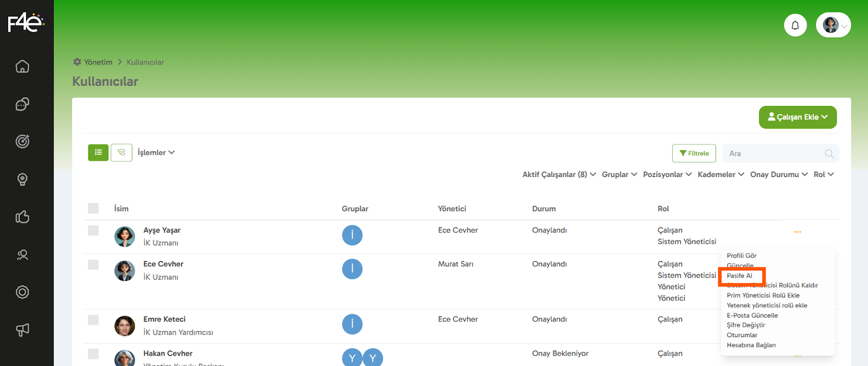Image resolution: width=868 pixels, height=366 pixels.
Task: Click the home icon in sidebar
Action: (x=22, y=66)
